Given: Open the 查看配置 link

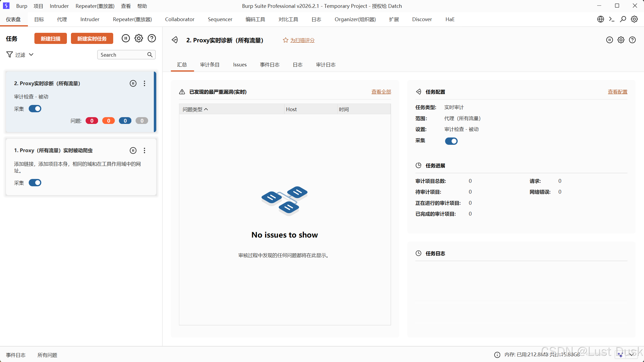Looking at the screenshot, I should (618, 92).
